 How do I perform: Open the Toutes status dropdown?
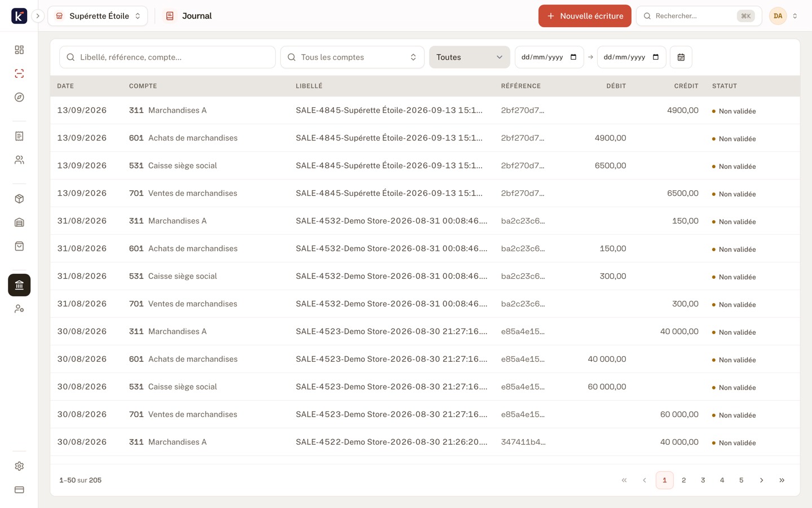(x=469, y=57)
